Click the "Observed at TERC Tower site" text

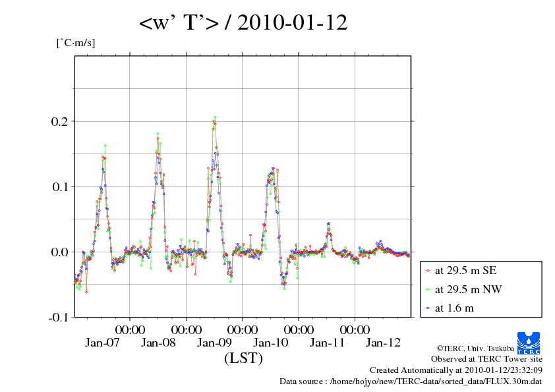(486, 359)
